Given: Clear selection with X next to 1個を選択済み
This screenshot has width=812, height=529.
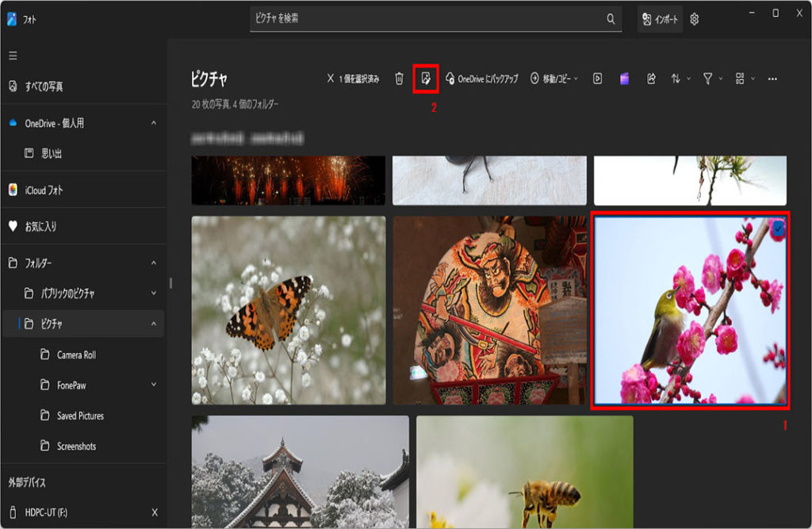Looking at the screenshot, I should click(331, 79).
